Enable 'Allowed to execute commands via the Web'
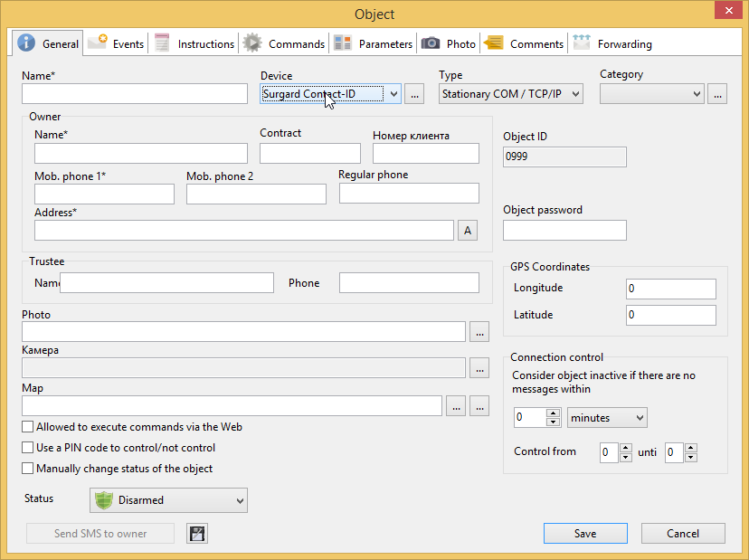749x560 pixels. (27, 426)
